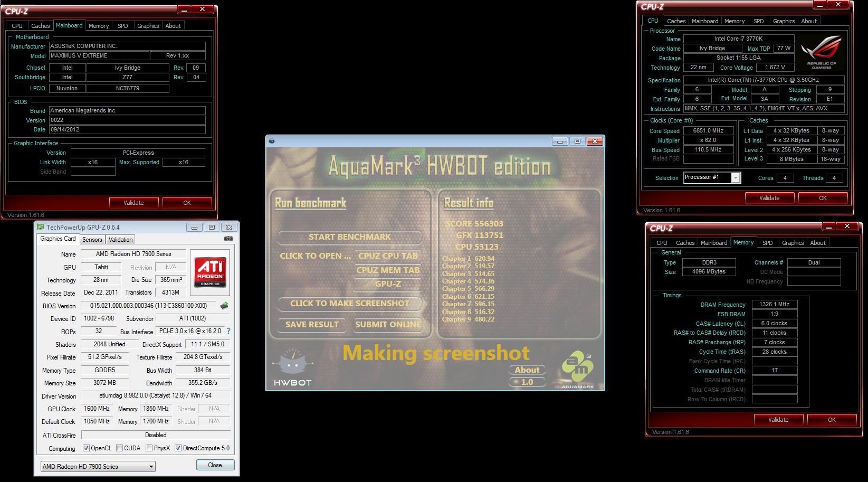This screenshot has width=868, height=482.
Task: Click the MAXIMUS V EXTREME model field
Action: point(99,55)
